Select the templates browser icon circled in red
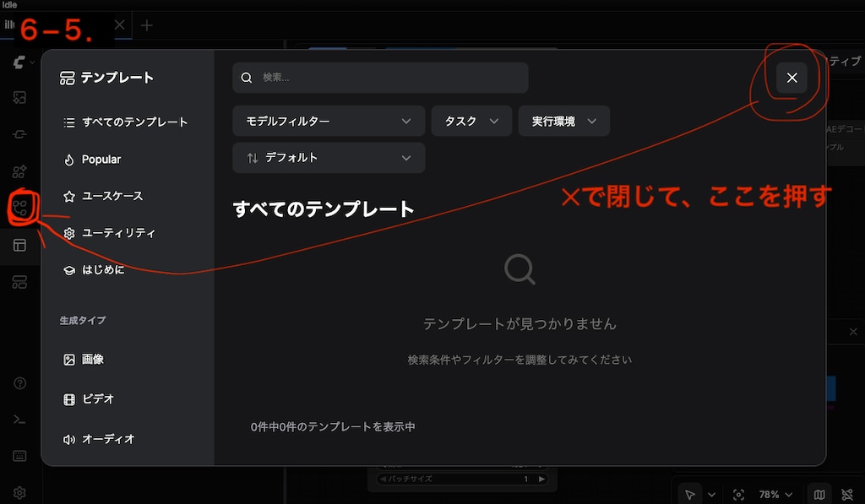This screenshot has width=865, height=504. point(19,205)
